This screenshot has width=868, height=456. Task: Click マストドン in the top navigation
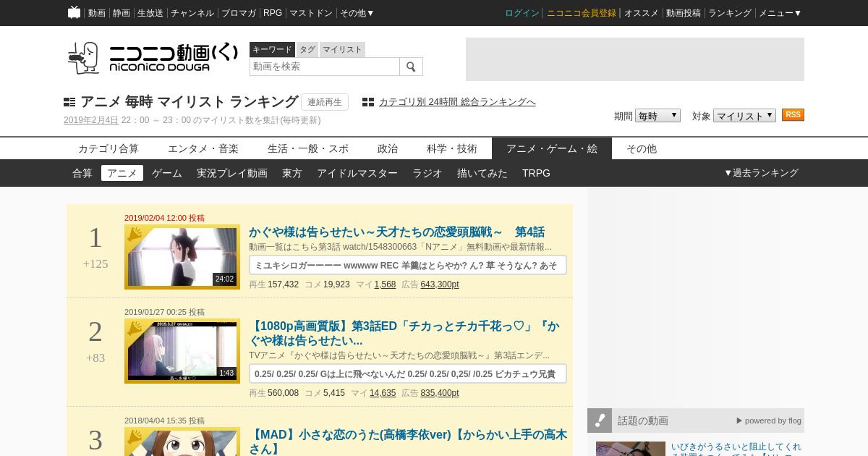[311, 13]
